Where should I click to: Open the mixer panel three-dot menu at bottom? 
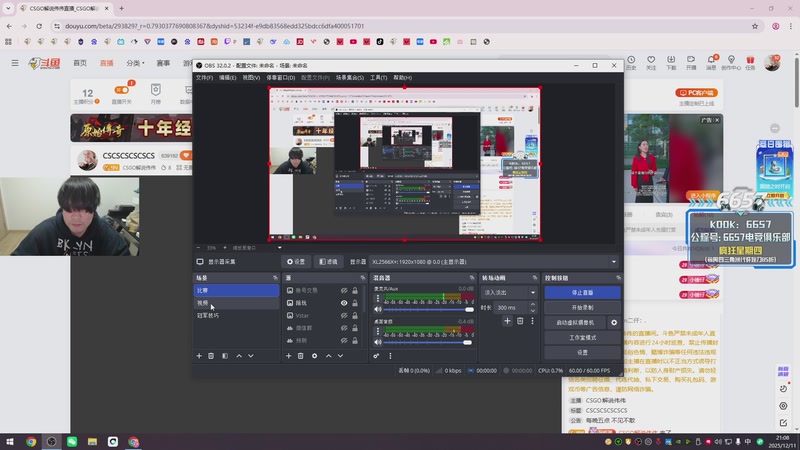click(390, 356)
